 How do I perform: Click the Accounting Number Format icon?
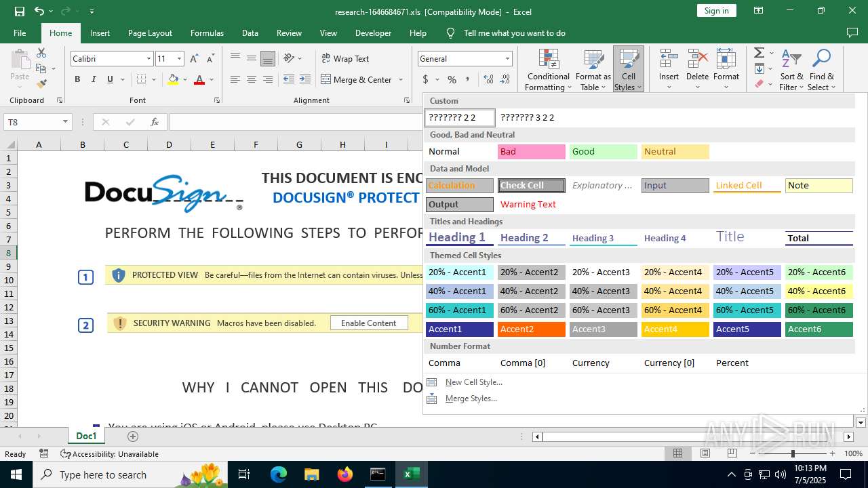coord(427,80)
